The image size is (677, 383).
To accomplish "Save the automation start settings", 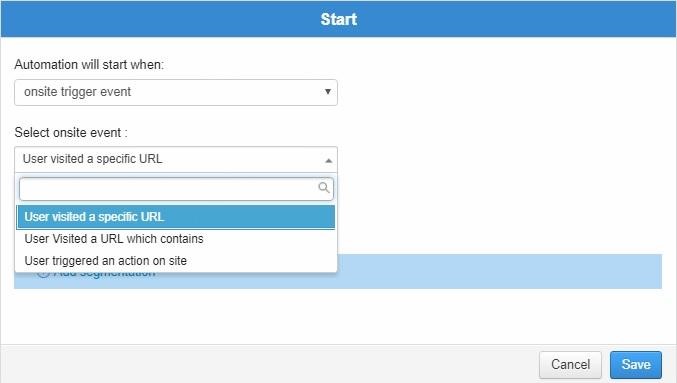I will [636, 364].
